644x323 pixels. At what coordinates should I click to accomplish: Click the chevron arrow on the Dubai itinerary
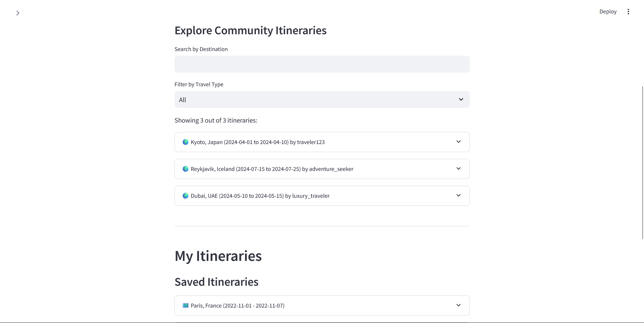pyautogui.click(x=458, y=195)
